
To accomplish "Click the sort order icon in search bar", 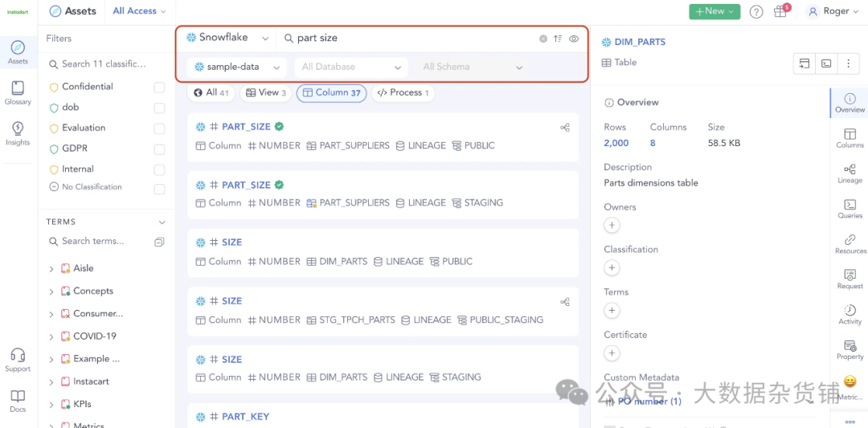I will pyautogui.click(x=558, y=39).
